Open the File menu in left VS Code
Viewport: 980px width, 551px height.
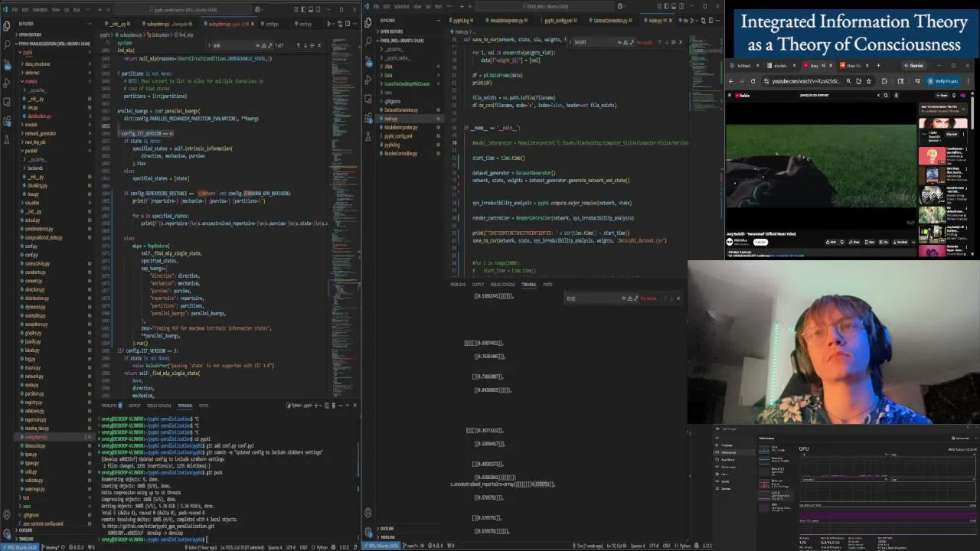pyautogui.click(x=15, y=10)
